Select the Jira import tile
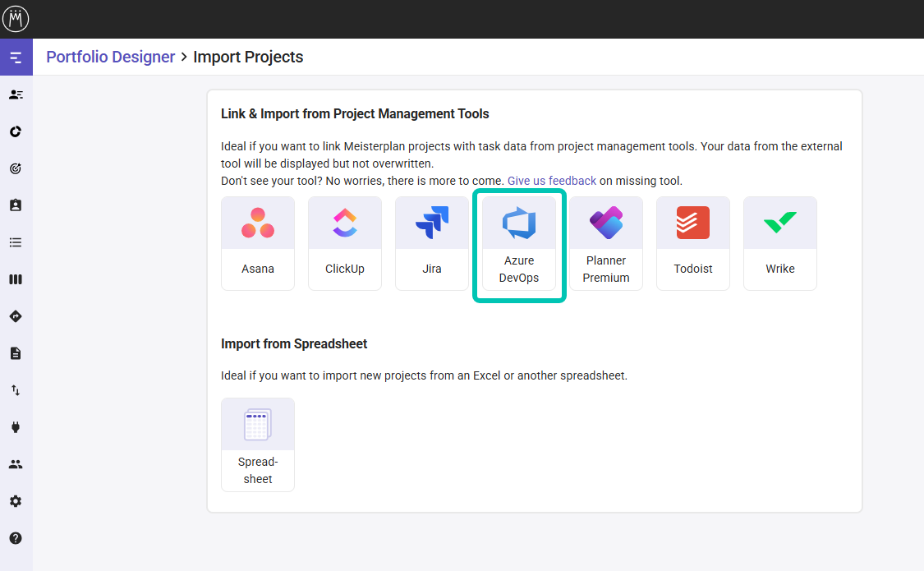This screenshot has width=924, height=571. (x=432, y=243)
